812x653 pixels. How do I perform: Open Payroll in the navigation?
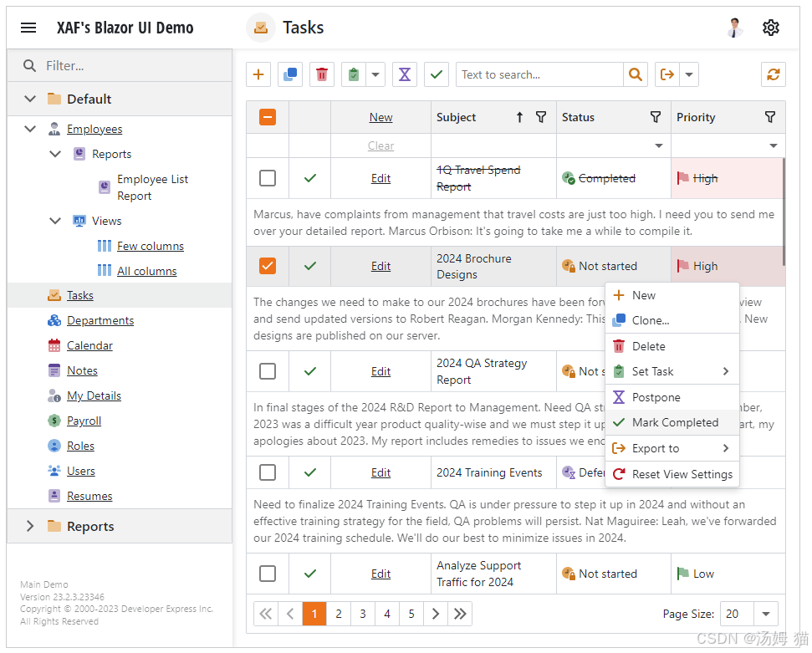[84, 421]
